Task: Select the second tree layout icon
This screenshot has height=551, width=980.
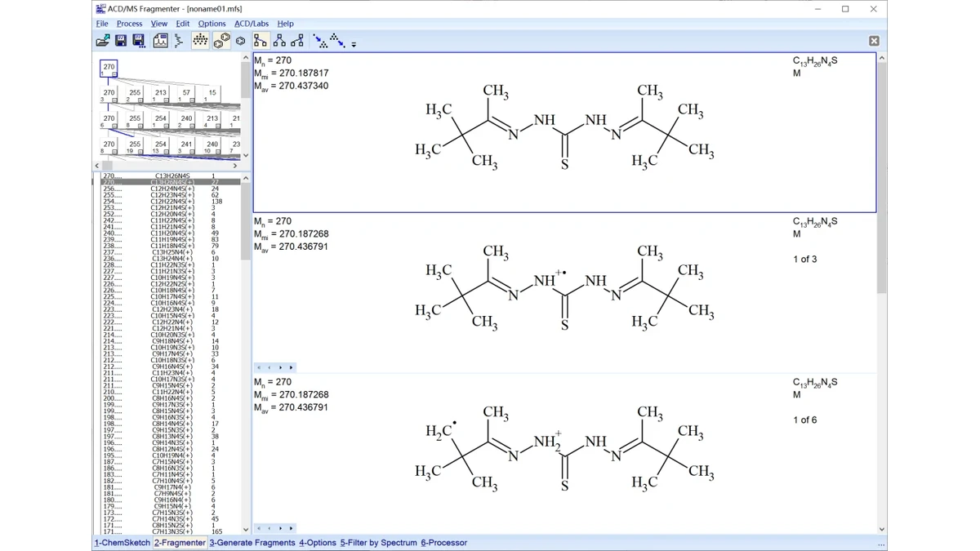Action: tap(279, 41)
